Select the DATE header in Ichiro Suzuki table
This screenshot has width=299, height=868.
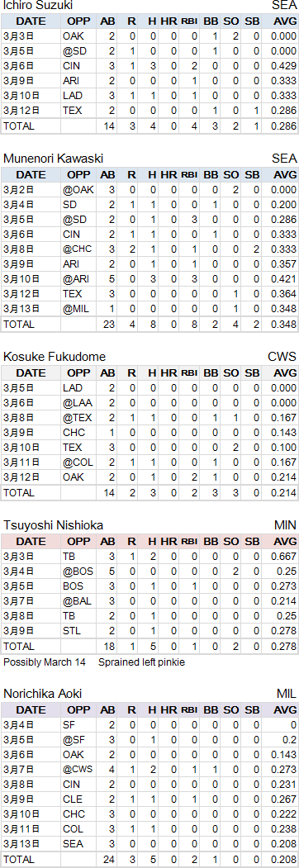point(31,21)
